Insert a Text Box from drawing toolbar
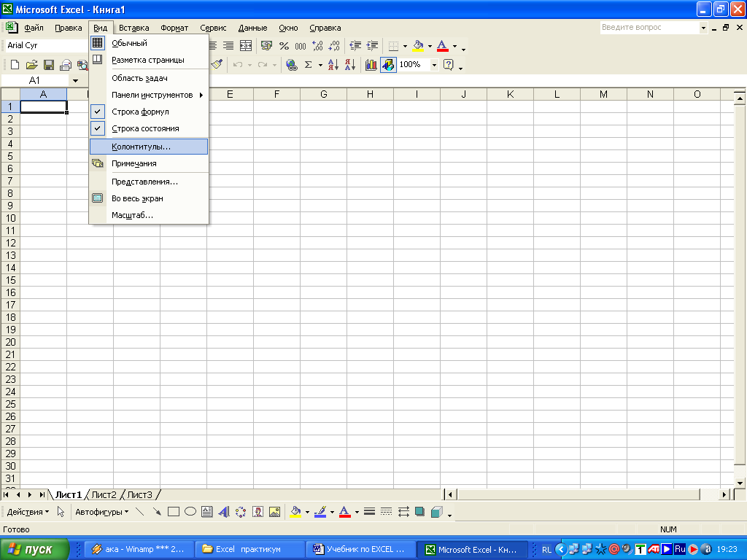The width and height of the screenshot is (747, 560). pos(206,512)
